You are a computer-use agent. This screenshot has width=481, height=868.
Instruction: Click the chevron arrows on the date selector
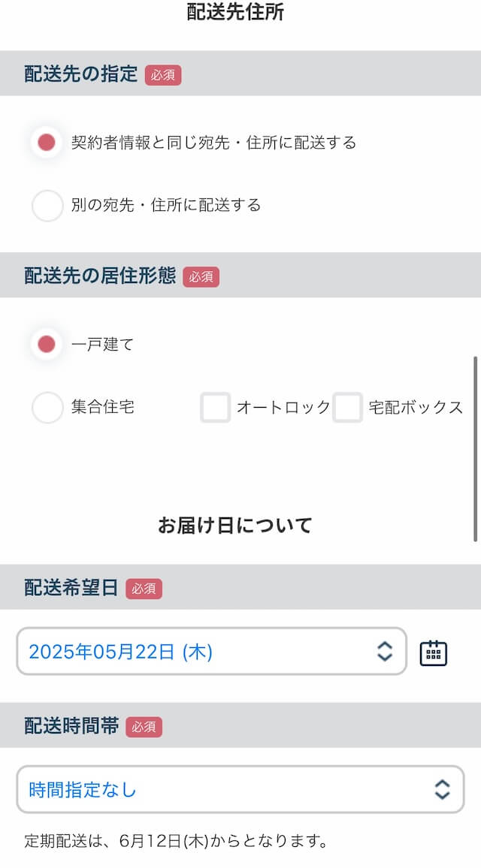click(384, 652)
